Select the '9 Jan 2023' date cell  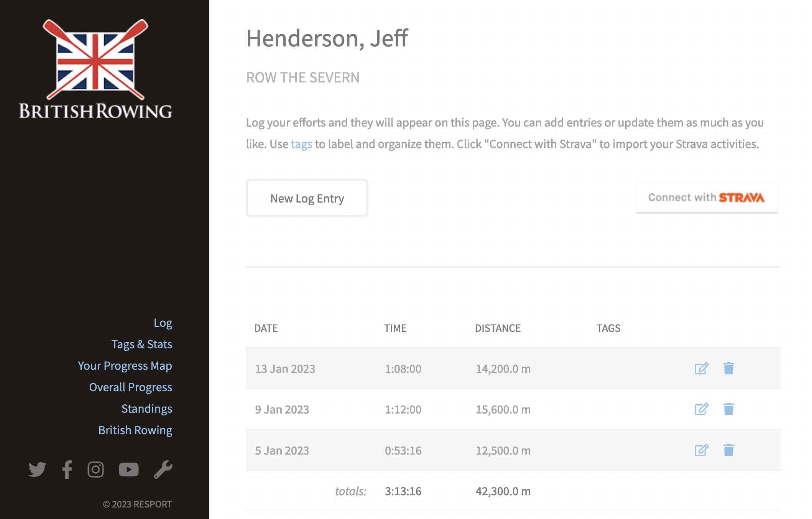tap(282, 409)
